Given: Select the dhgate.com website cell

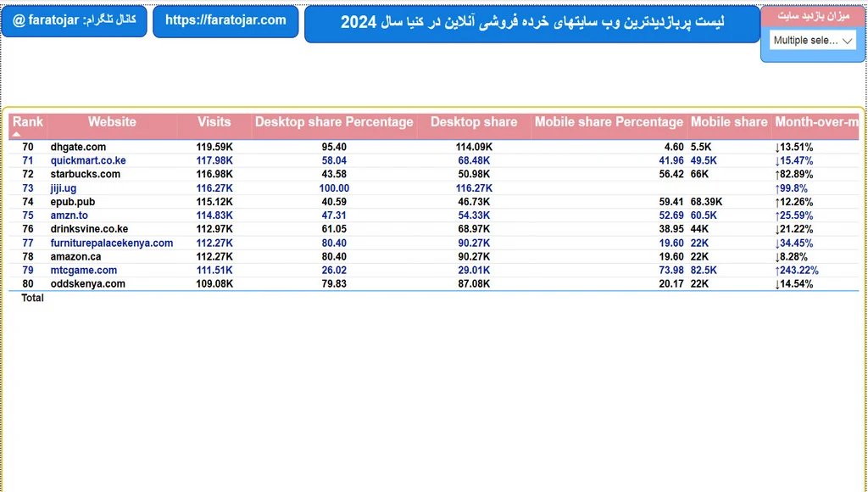Looking at the screenshot, I should click(x=78, y=148).
